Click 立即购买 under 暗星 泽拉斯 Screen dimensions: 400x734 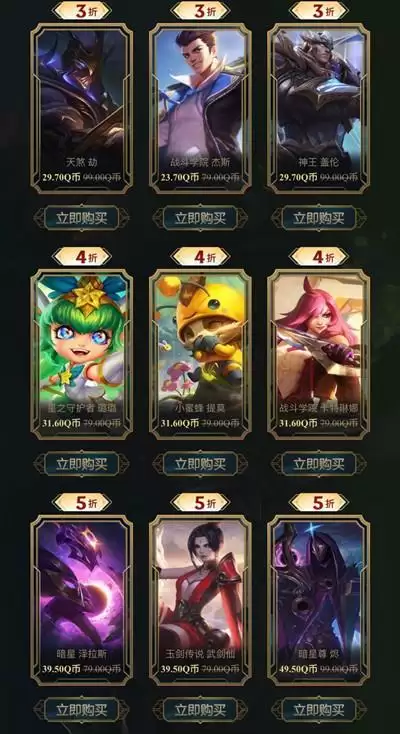(81, 710)
